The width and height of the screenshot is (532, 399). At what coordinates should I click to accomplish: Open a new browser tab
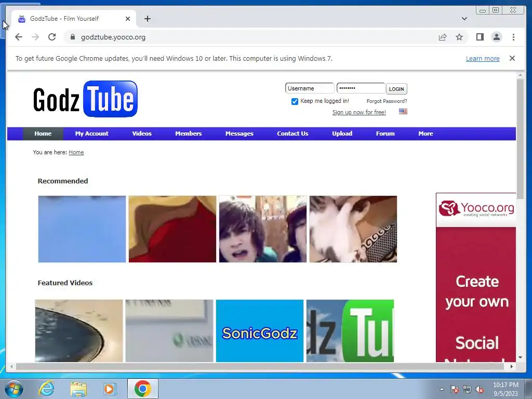tap(147, 19)
